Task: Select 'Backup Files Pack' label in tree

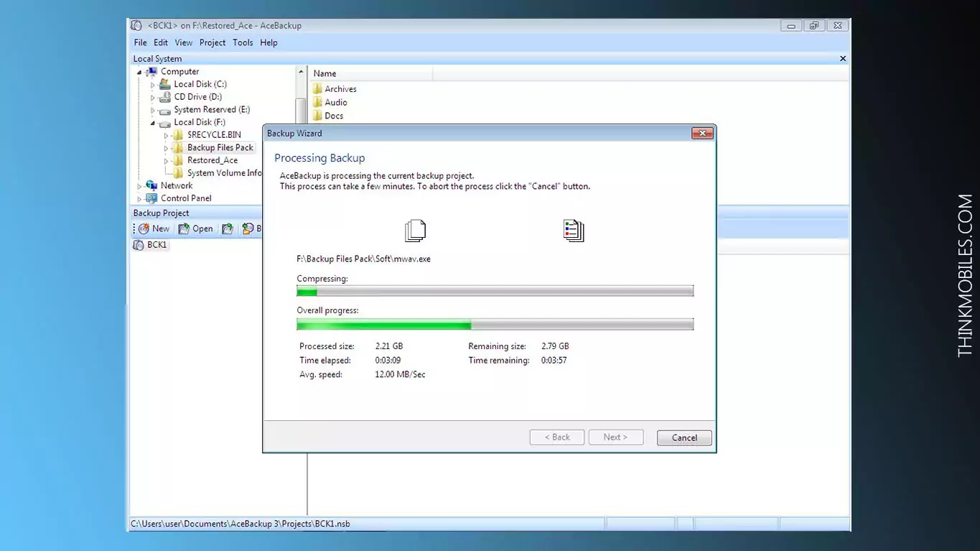Action: click(x=220, y=148)
